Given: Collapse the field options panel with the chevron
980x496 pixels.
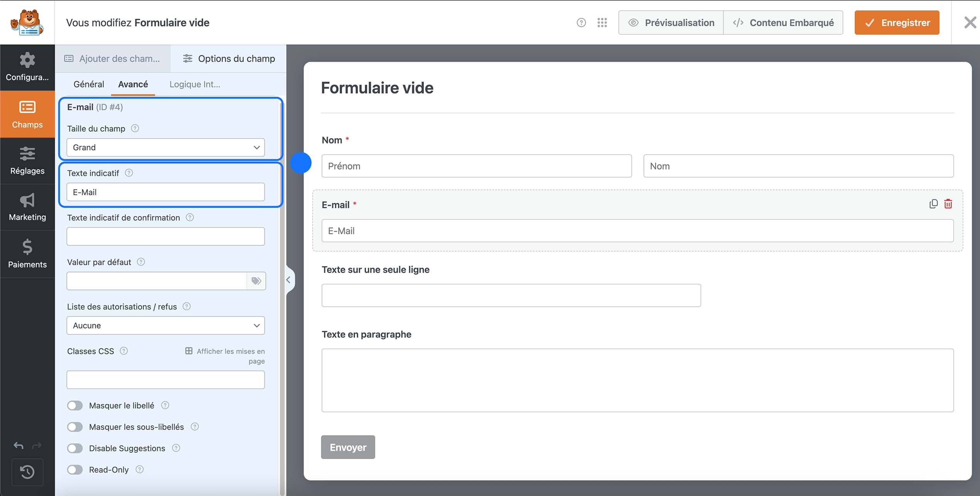Looking at the screenshot, I should [x=288, y=280].
